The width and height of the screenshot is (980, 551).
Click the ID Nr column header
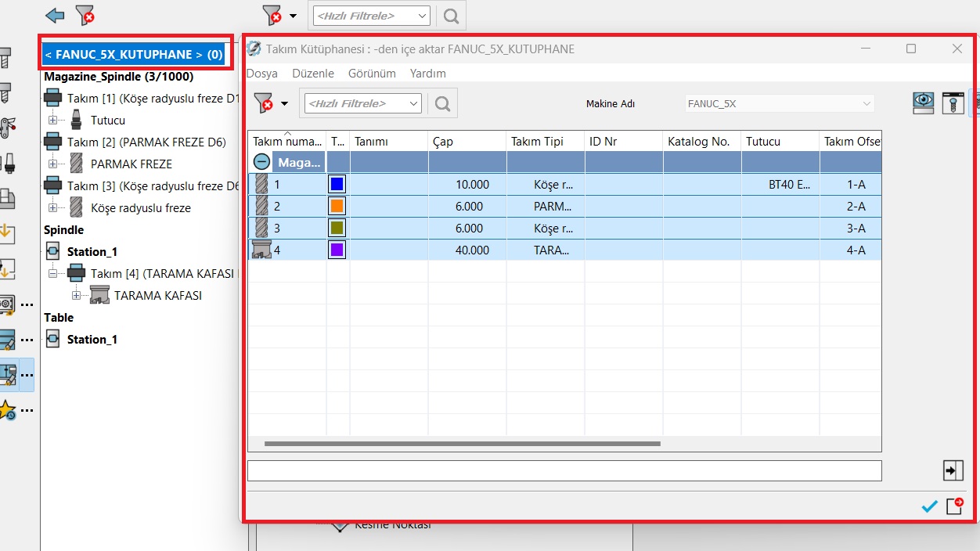coord(624,141)
